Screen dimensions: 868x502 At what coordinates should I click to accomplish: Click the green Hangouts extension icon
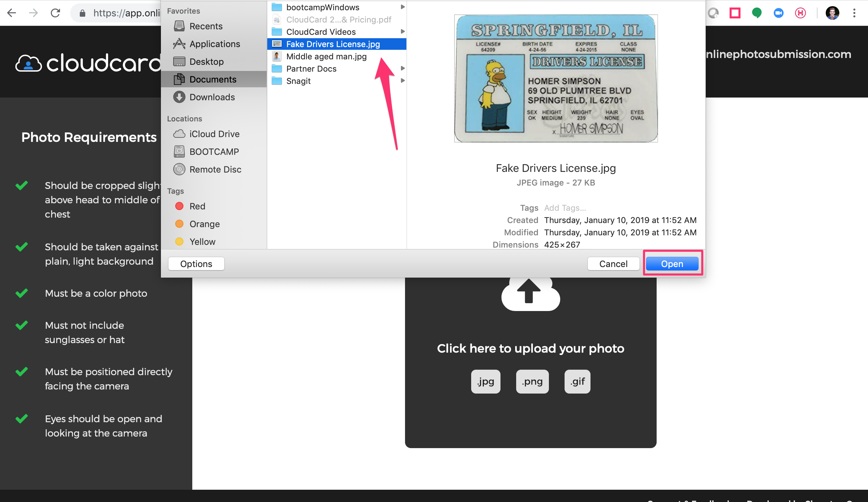[757, 13]
